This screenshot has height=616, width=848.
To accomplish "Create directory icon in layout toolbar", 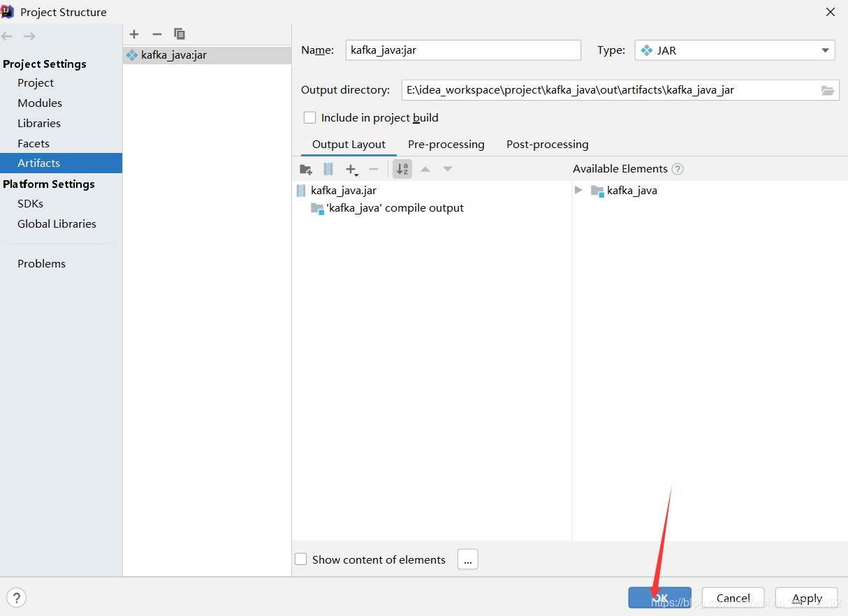I will point(306,169).
